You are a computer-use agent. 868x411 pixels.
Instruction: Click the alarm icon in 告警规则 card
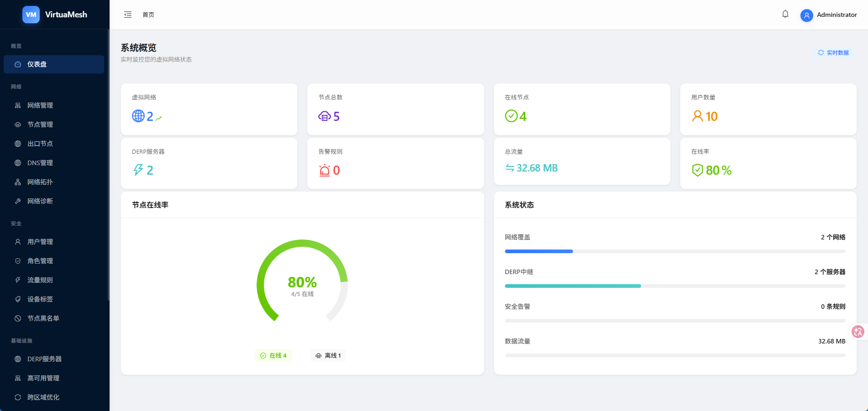click(325, 170)
